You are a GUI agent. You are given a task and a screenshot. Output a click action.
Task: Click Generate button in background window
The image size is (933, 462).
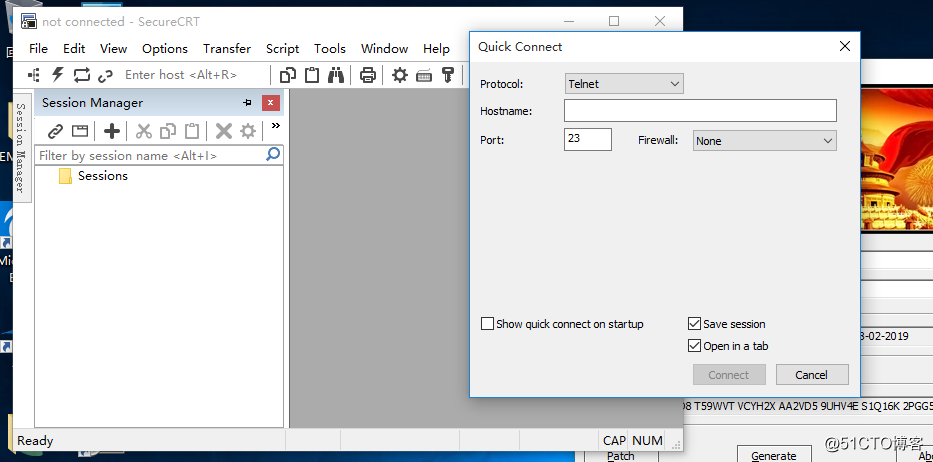[774, 454]
